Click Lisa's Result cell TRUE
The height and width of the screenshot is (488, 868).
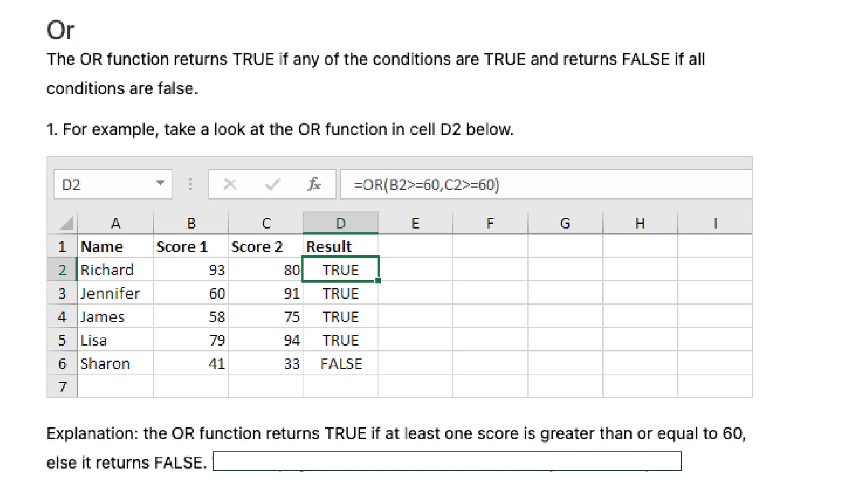pyautogui.click(x=340, y=340)
